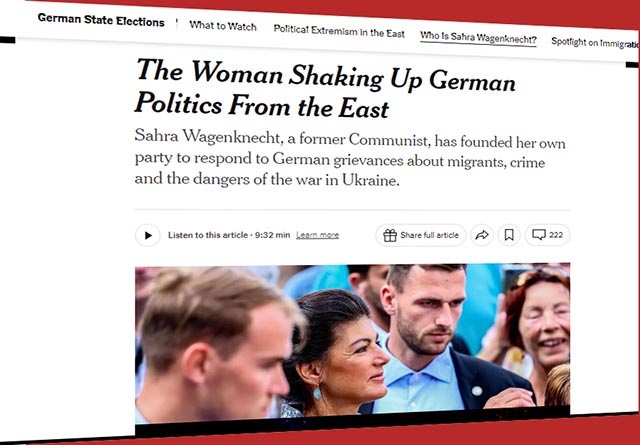Click the Sahra Wagenknecht summary paragraph
The width and height of the screenshot is (640, 445).
coord(350,158)
